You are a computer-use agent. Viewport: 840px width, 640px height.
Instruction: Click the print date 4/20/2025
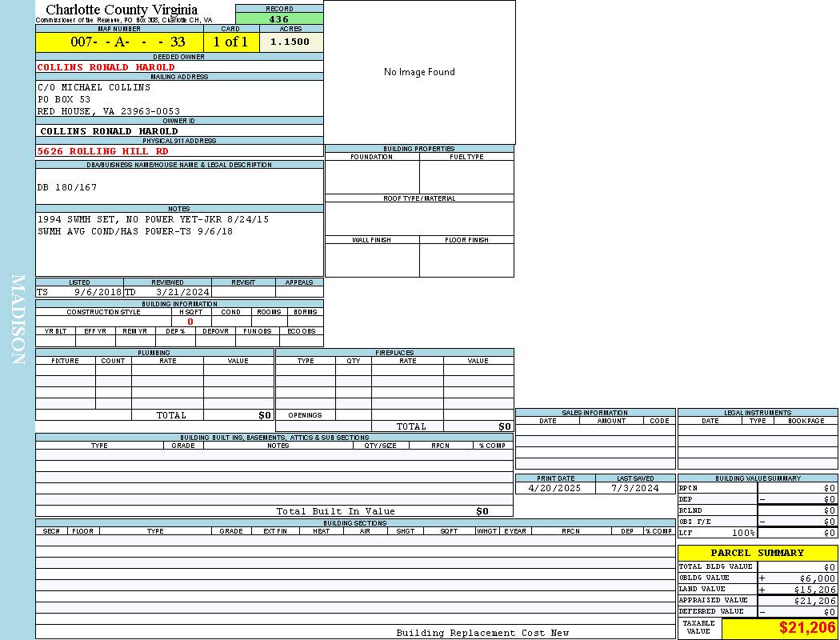(x=555, y=488)
